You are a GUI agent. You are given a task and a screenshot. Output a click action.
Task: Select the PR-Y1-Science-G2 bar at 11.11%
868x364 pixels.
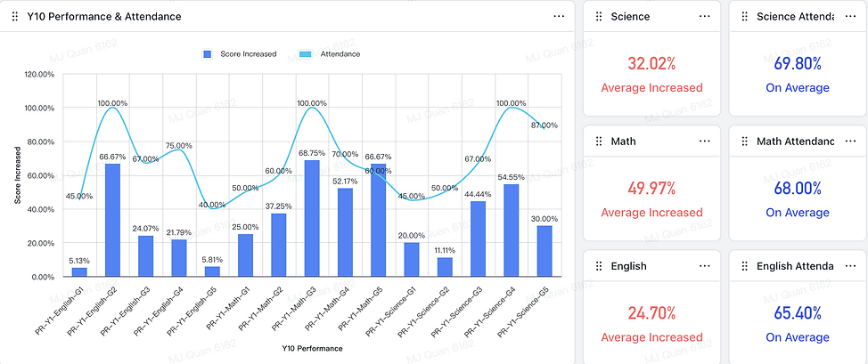[x=445, y=267]
